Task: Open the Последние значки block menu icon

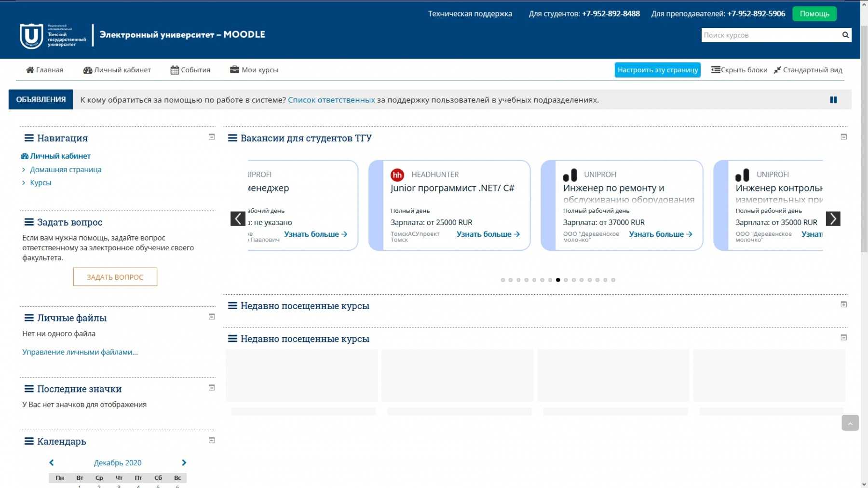Action: (x=29, y=389)
